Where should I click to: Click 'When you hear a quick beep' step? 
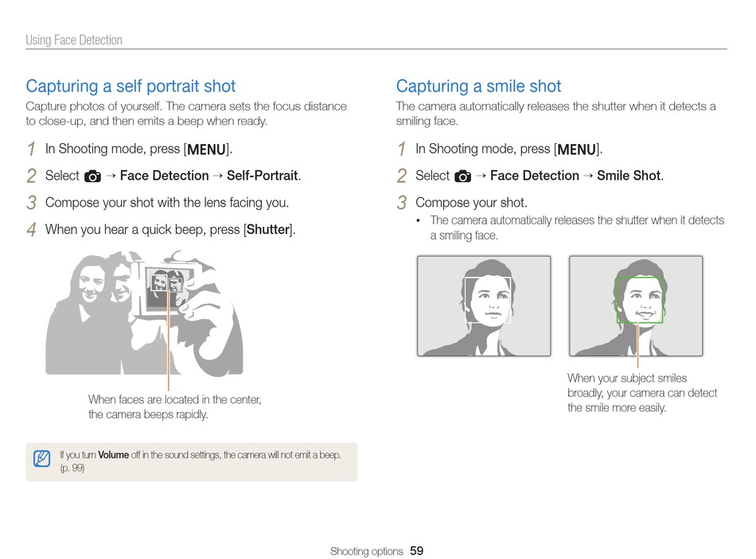[x=170, y=229]
